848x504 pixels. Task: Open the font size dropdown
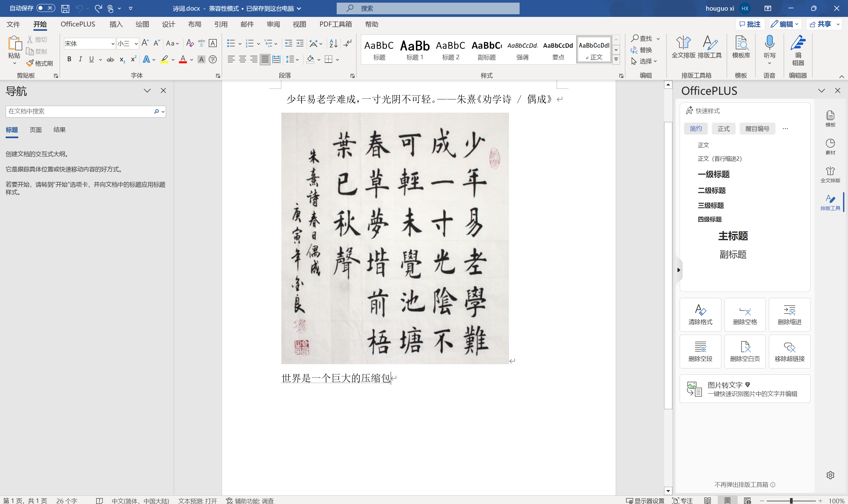(x=136, y=43)
